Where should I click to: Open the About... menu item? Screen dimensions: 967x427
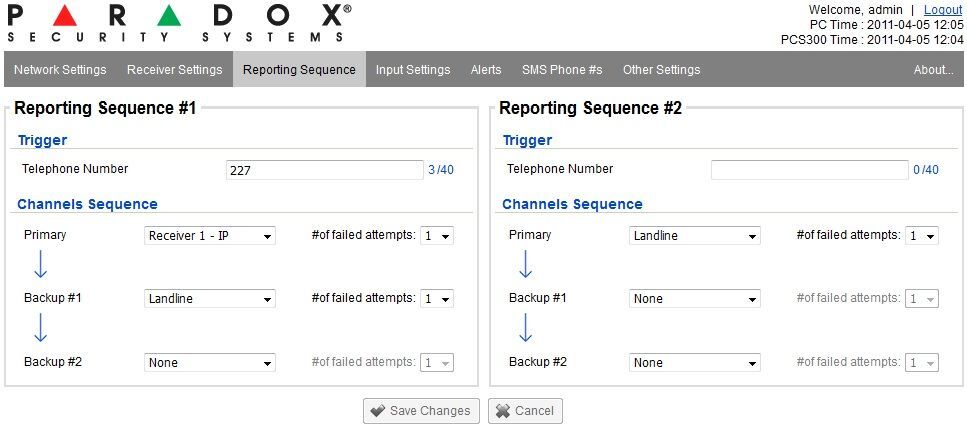tap(933, 70)
